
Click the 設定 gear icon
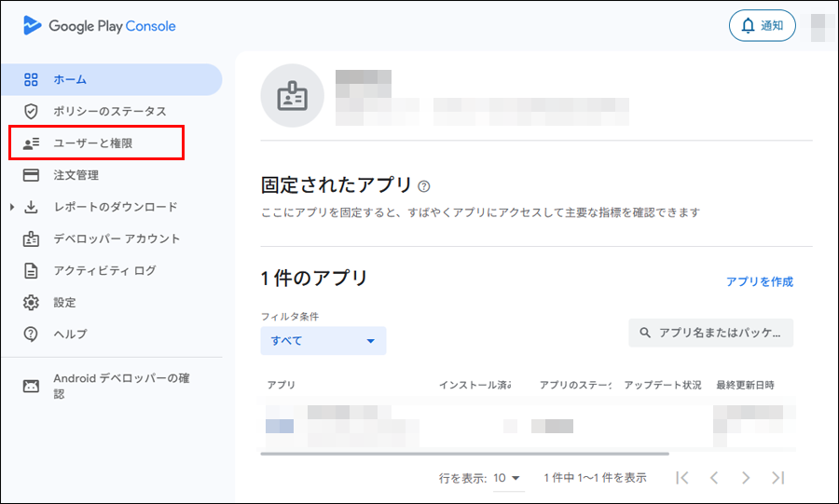tap(31, 302)
